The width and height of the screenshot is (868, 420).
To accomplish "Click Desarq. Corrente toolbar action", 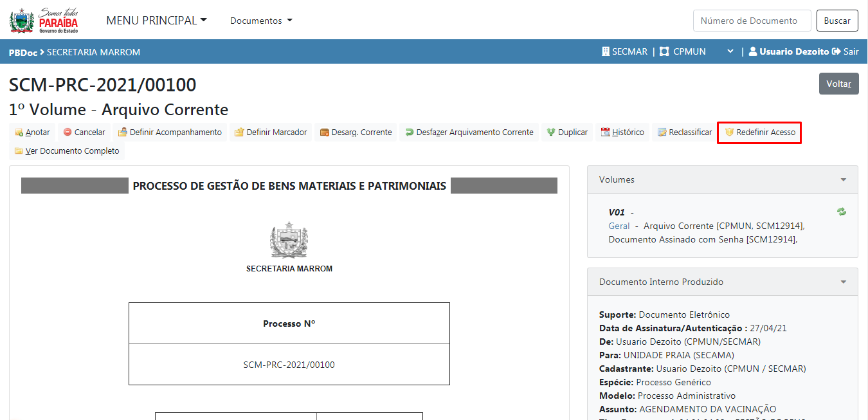I will click(356, 132).
